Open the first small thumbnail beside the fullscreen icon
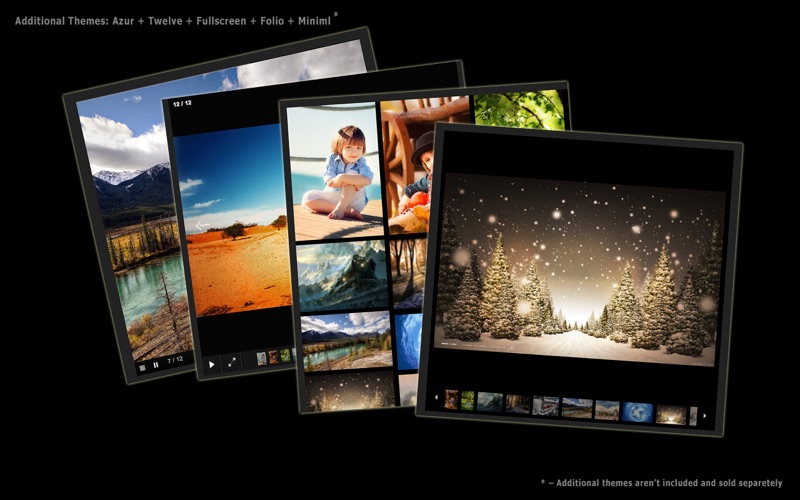Image resolution: width=800 pixels, height=500 pixels. click(x=261, y=358)
